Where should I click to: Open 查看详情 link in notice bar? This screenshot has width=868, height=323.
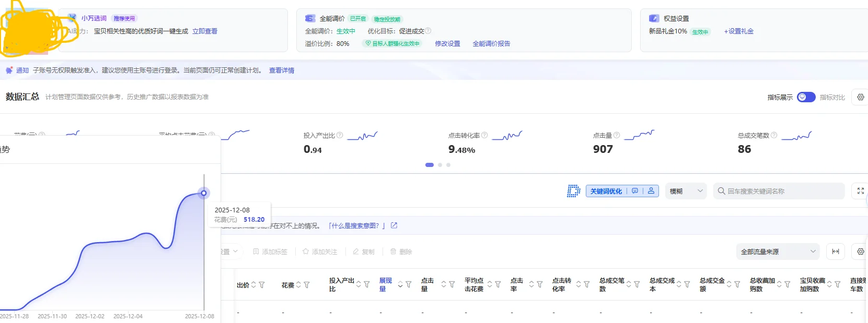(282, 70)
